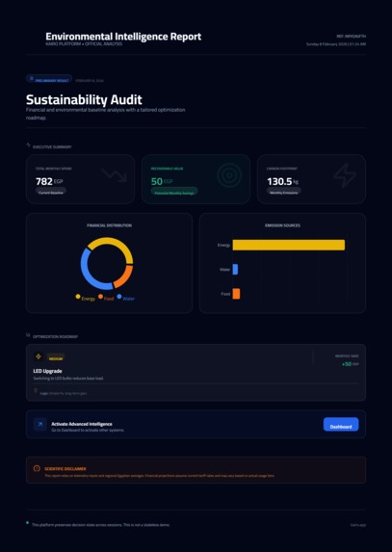Click the arrow icon beside Activate Advanced Intelligence

pyautogui.click(x=40, y=424)
